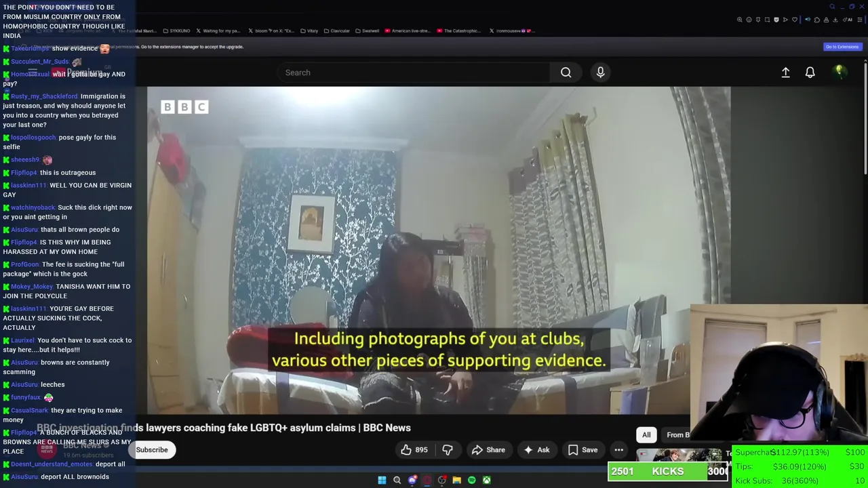868x488 pixels.
Task: Open the Clavicular bookmark folder
Action: coord(336,30)
